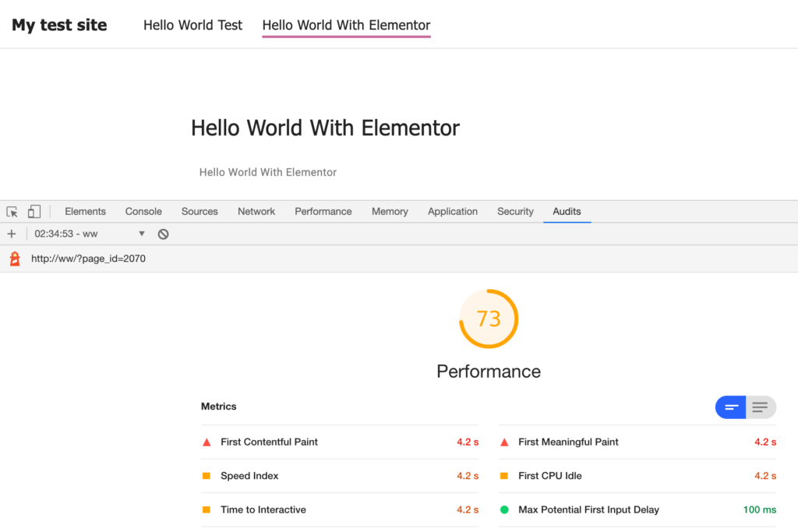The width and height of the screenshot is (798, 532).
Task: Select the Audits tab
Action: (567, 212)
